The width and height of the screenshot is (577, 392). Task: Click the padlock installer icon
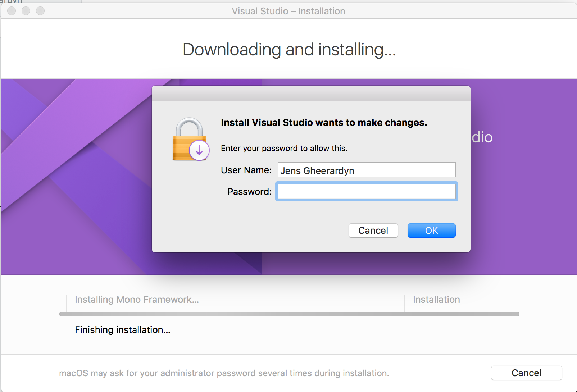tap(191, 139)
